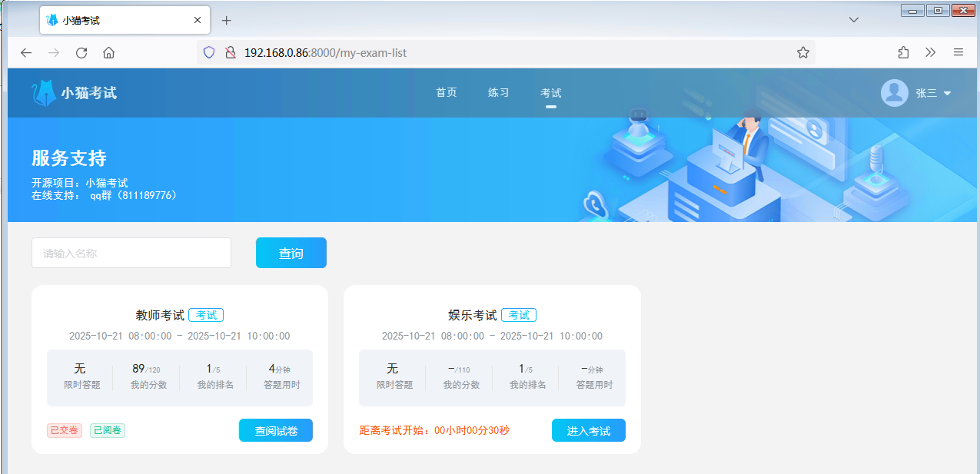Click the insecure connection lock icon
This screenshot has width=980, height=474.
[x=229, y=53]
